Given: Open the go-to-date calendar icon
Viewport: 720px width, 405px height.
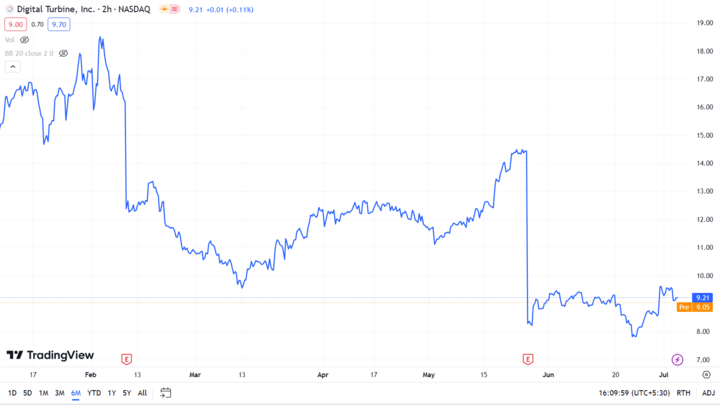Looking at the screenshot, I should (165, 393).
